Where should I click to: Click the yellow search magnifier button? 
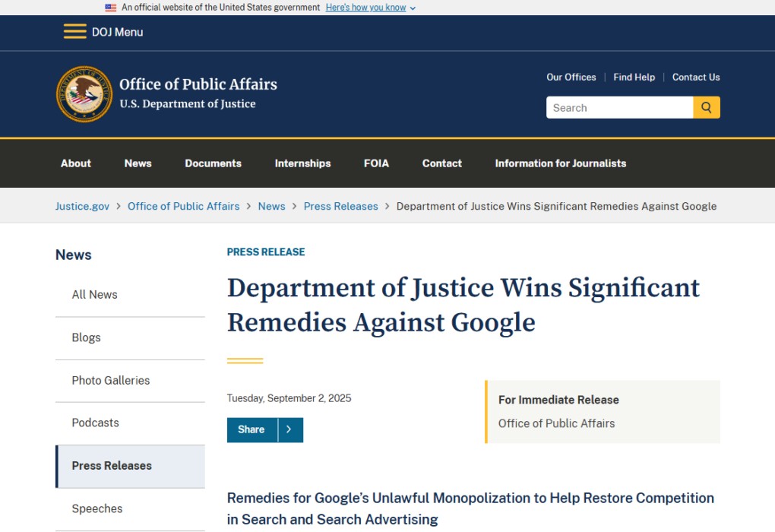[x=707, y=107]
